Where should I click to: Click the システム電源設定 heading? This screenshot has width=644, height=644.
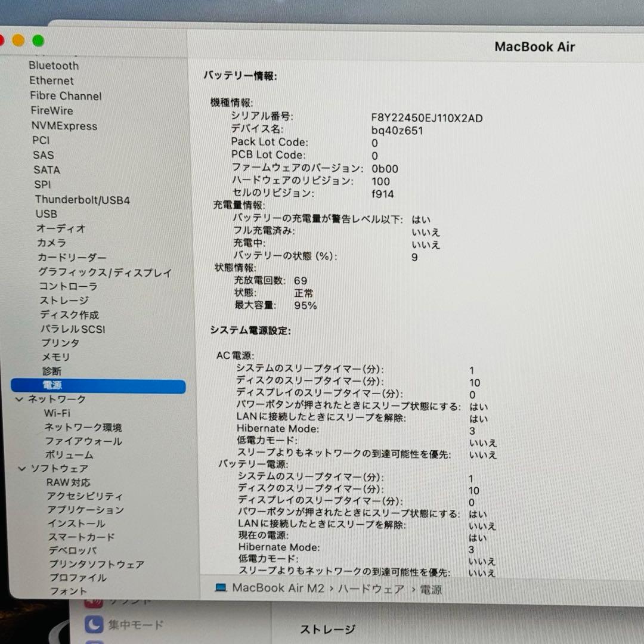point(250,330)
